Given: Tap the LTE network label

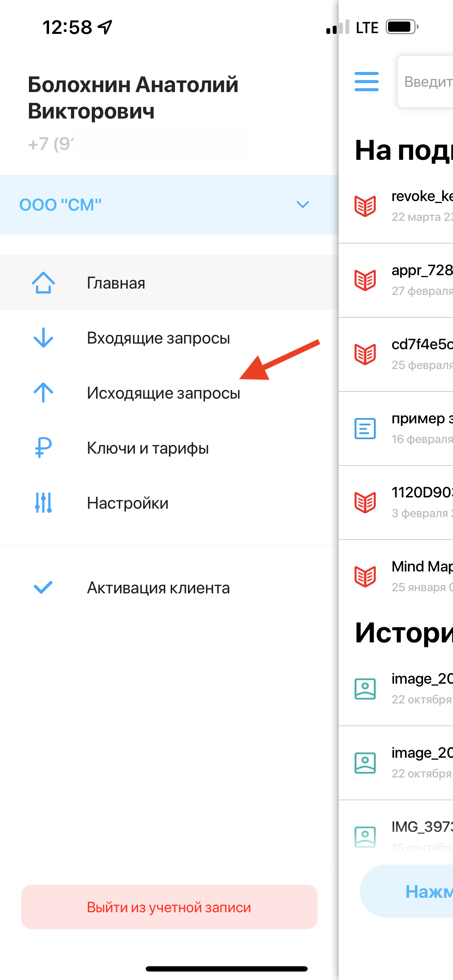Looking at the screenshot, I should point(367,28).
